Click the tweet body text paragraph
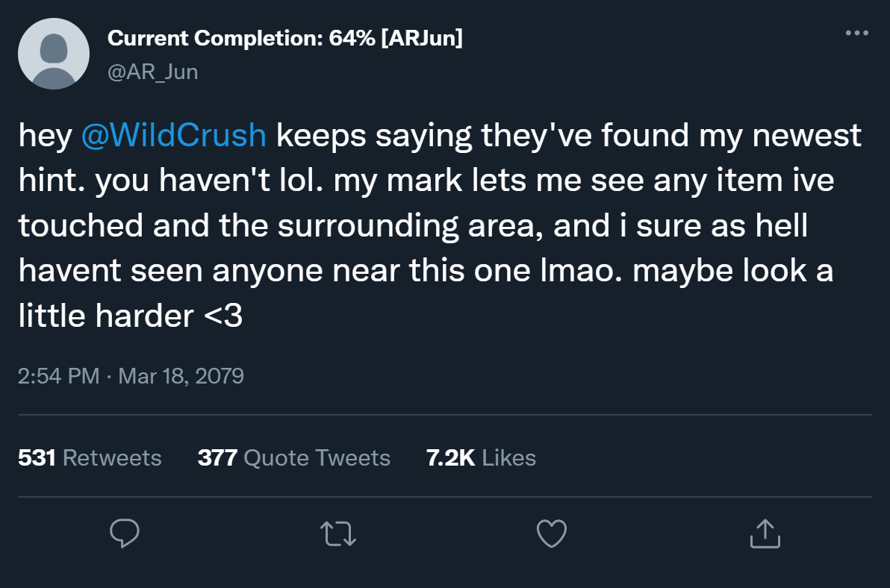The width and height of the screenshot is (890, 588). (441, 226)
